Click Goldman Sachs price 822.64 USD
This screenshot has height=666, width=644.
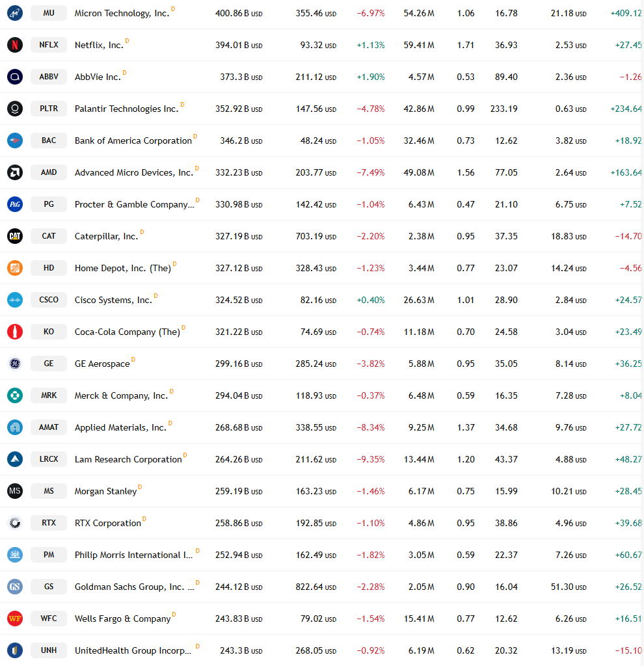pyautogui.click(x=316, y=587)
